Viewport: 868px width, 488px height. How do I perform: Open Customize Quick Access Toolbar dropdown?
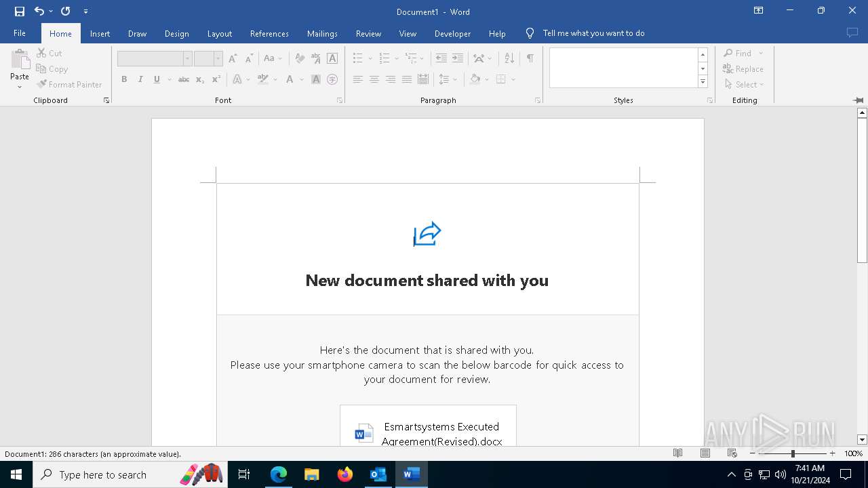pyautogui.click(x=85, y=12)
